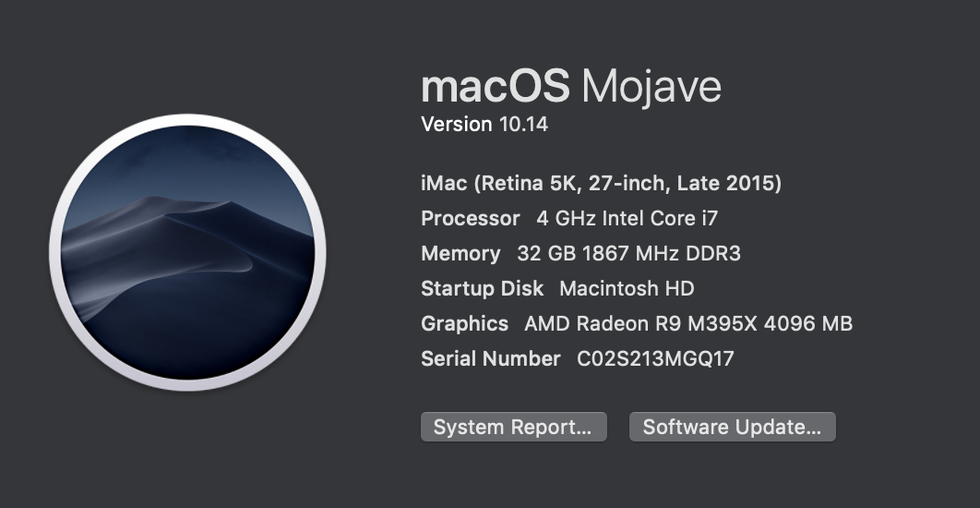
Task: Click the Processor label
Action: tap(471, 218)
